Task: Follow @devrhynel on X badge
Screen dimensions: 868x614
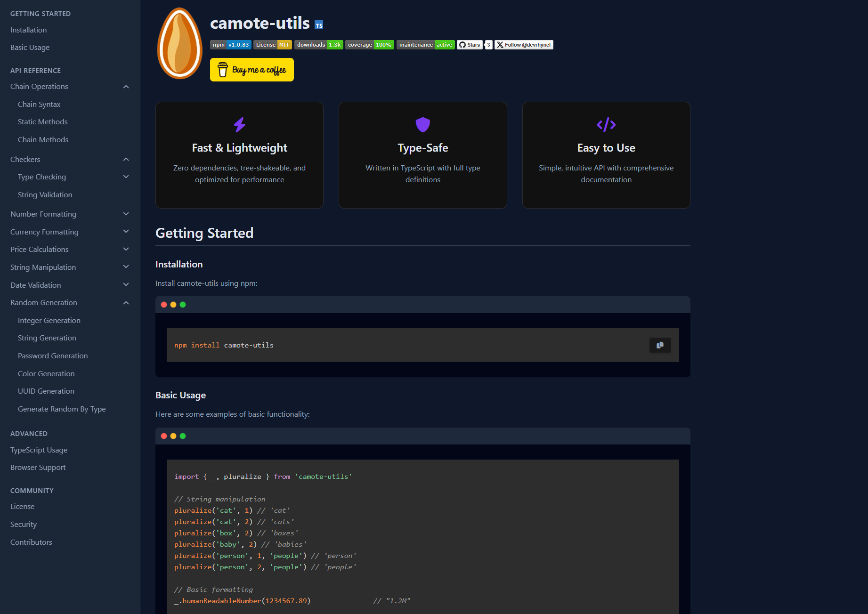Action: (524, 45)
